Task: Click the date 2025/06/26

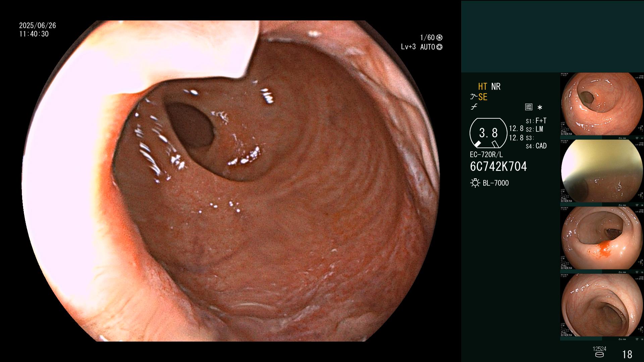Action: tap(38, 25)
